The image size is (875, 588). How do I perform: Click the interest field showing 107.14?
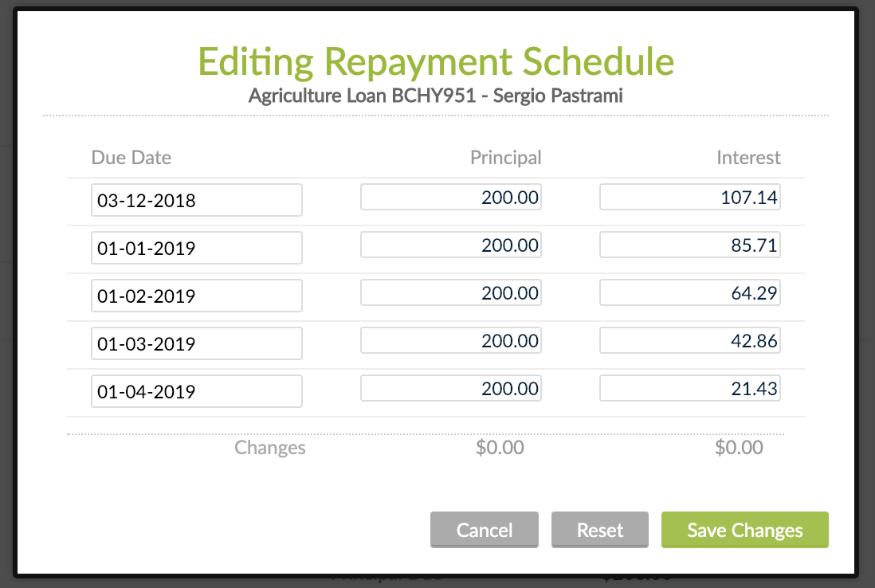tap(689, 197)
